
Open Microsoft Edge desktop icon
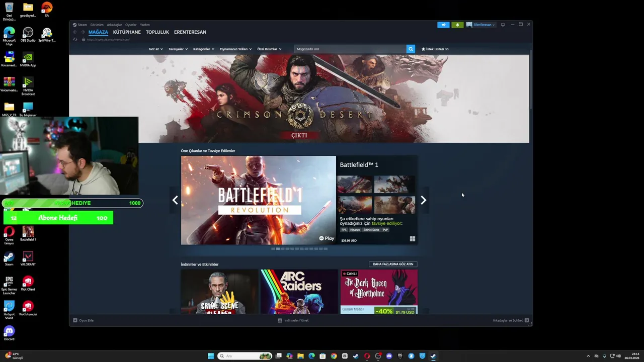[9, 36]
